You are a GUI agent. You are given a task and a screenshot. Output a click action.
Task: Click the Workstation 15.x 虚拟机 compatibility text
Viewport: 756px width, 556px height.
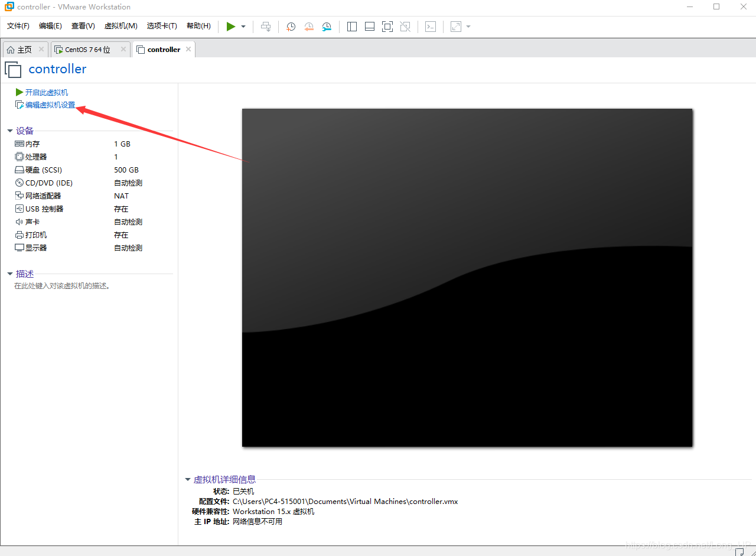tap(273, 512)
